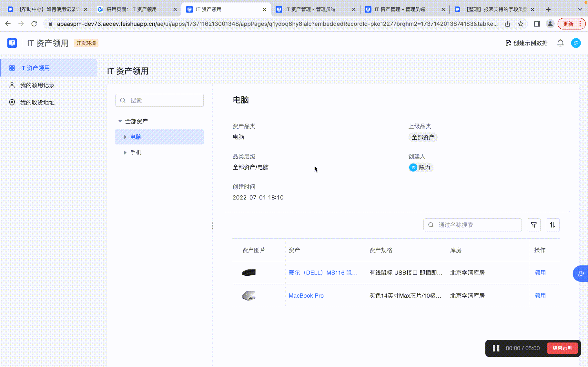Open the floating wrench debug button

(x=581, y=273)
